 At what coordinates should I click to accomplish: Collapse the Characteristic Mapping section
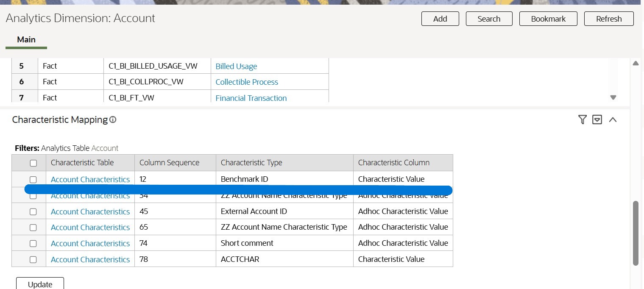(613, 120)
